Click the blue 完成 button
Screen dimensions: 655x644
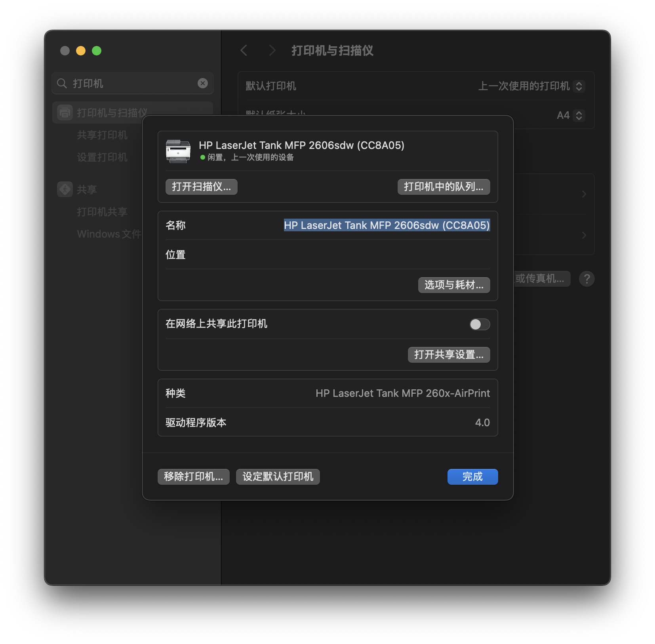[472, 476]
